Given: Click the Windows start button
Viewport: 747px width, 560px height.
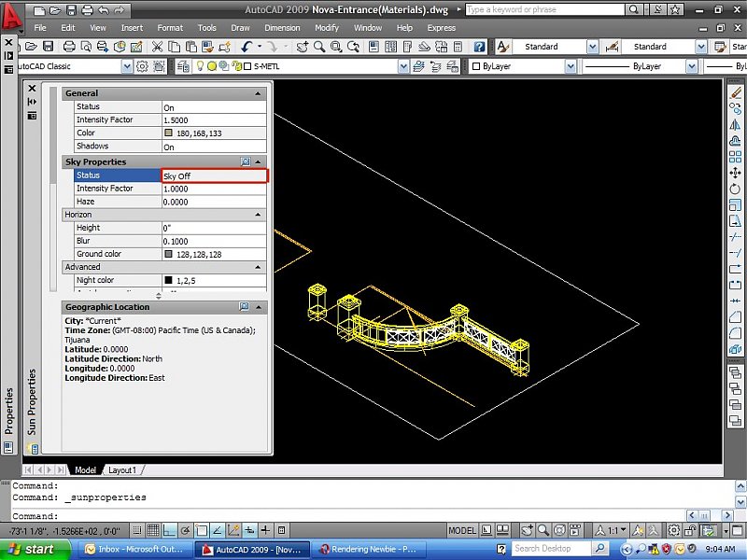Looking at the screenshot, I should tap(35, 549).
